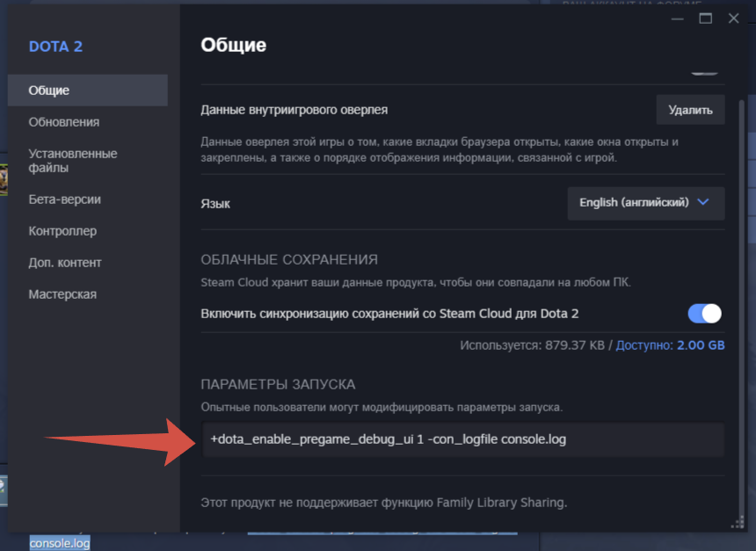The image size is (756, 551).
Task: Toggle the partially visible switch above overlay data
Action: (704, 72)
